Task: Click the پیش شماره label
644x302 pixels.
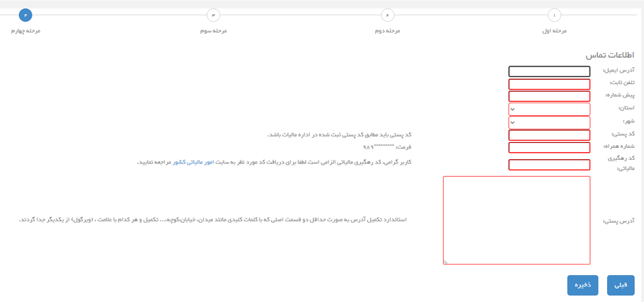Action: [620, 95]
